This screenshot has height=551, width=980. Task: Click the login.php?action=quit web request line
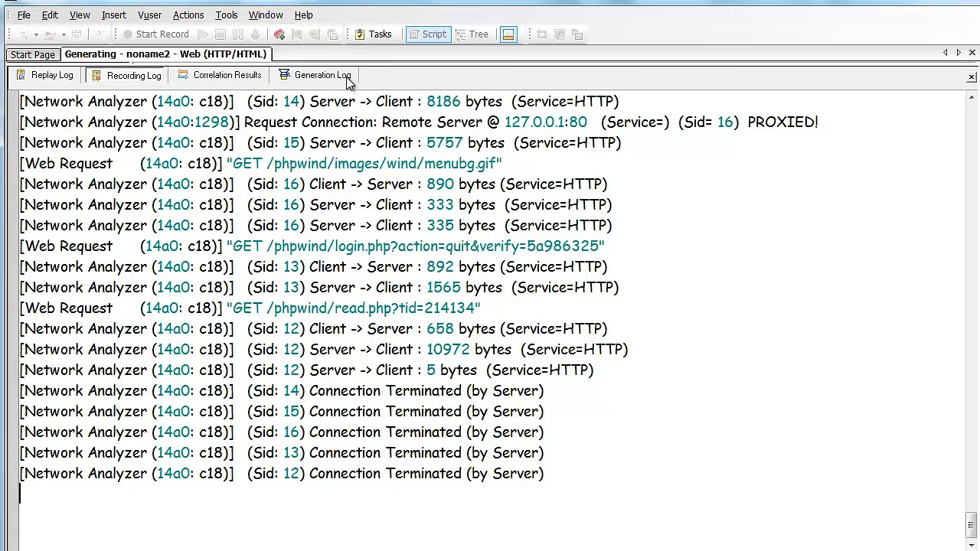coord(312,246)
